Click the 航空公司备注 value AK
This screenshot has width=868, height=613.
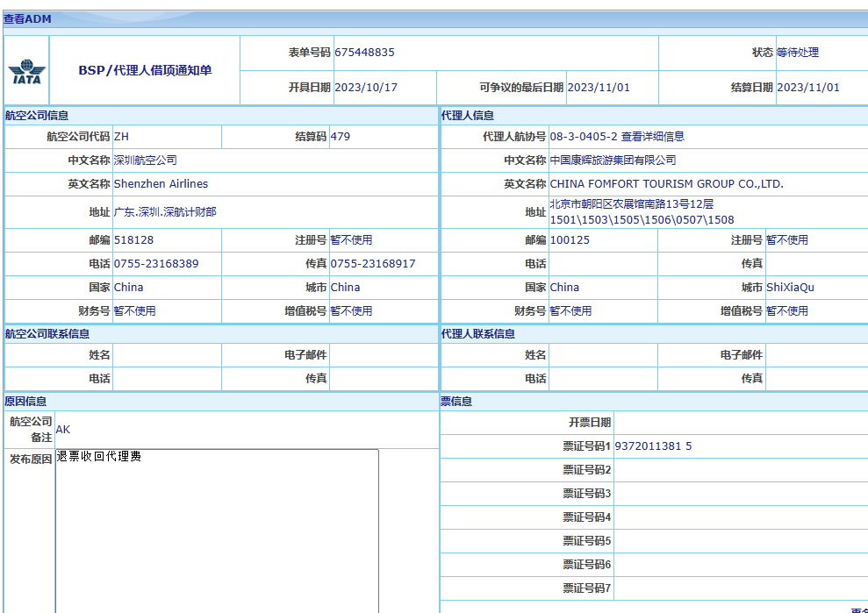pyautogui.click(x=63, y=430)
